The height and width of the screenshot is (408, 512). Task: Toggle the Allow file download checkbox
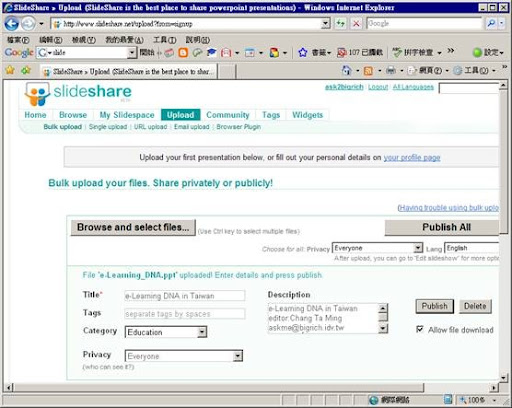coord(420,329)
